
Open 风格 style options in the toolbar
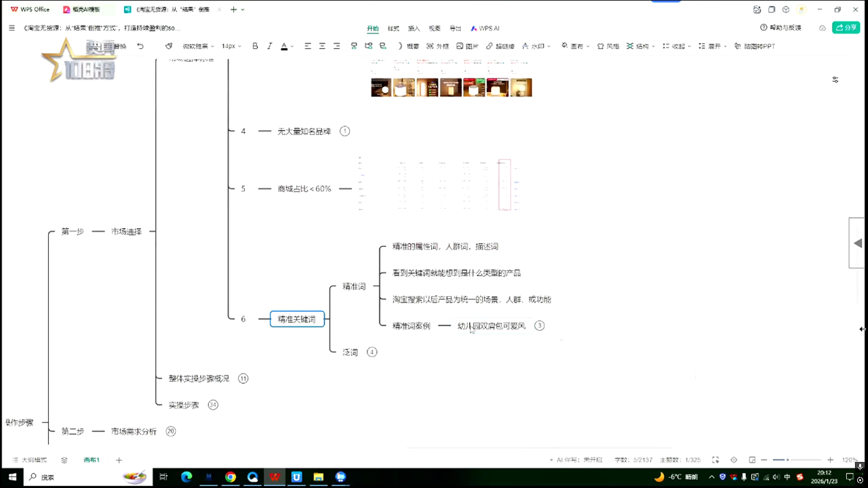tap(608, 46)
